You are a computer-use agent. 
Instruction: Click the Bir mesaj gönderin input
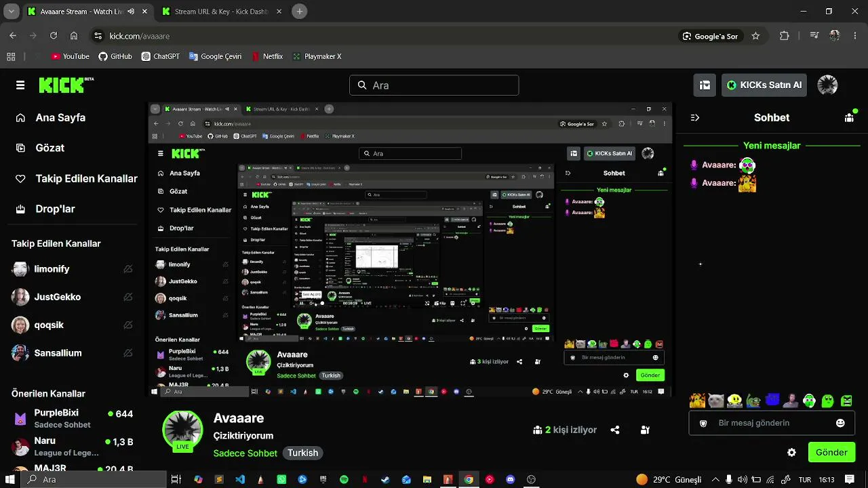(x=772, y=423)
